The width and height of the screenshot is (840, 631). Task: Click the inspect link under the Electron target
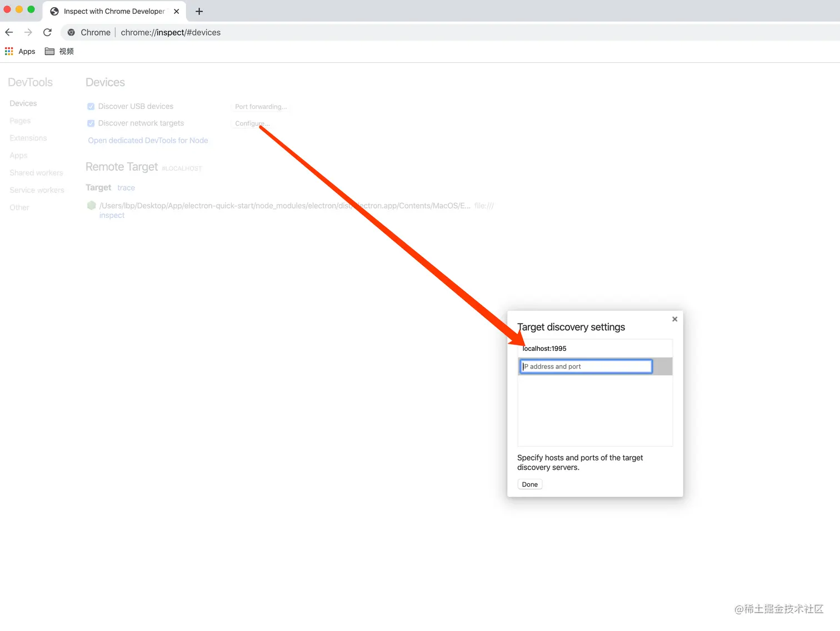(112, 215)
